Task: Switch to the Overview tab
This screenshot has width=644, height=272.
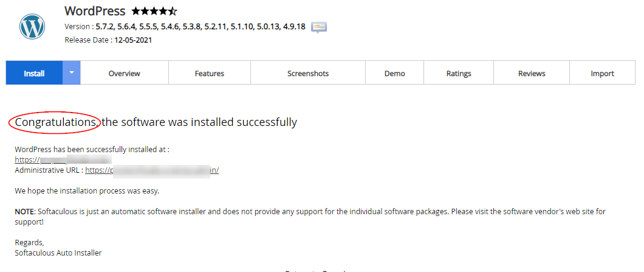Action: pyautogui.click(x=125, y=73)
